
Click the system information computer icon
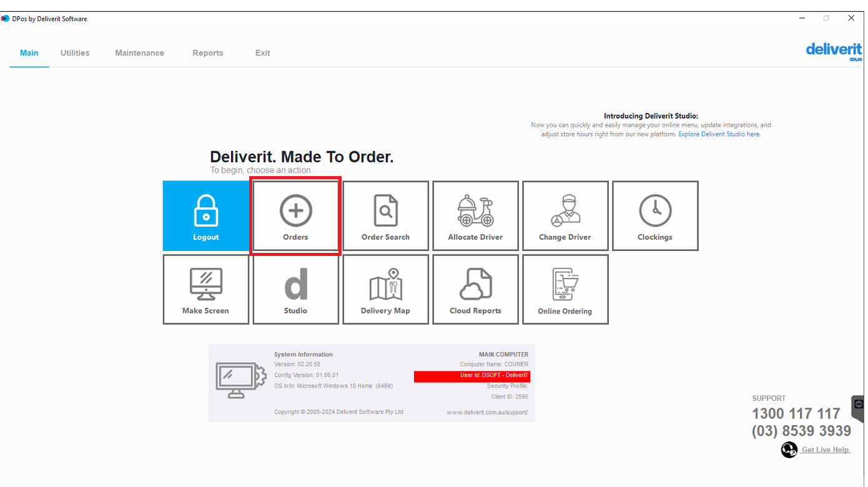(240, 380)
